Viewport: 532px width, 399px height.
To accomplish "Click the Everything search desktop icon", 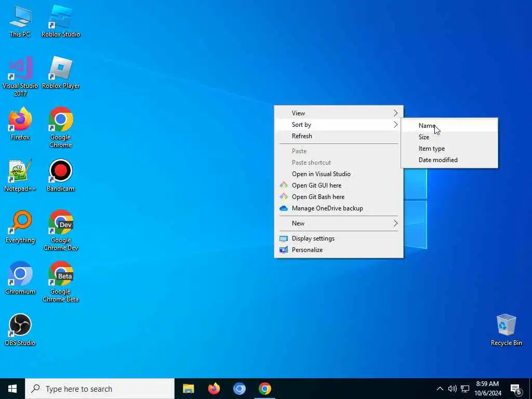I will click(20, 227).
